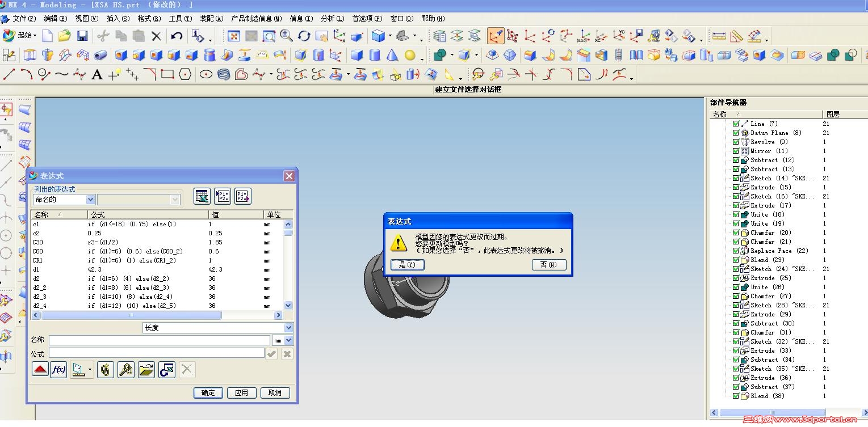Click the spreadsheet edit icon in expressions dialog

(x=202, y=196)
